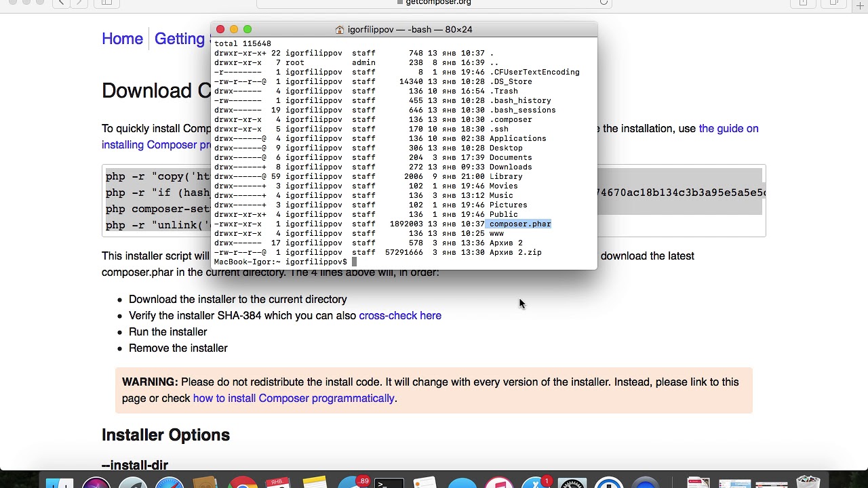Open Notes app in the Dock
868x488 pixels.
tap(315, 483)
